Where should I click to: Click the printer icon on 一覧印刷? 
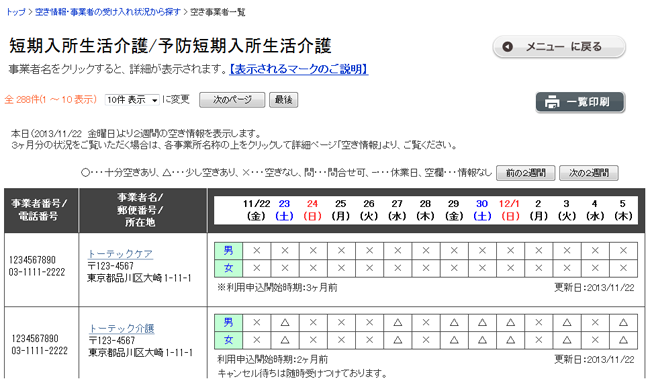pos(552,102)
